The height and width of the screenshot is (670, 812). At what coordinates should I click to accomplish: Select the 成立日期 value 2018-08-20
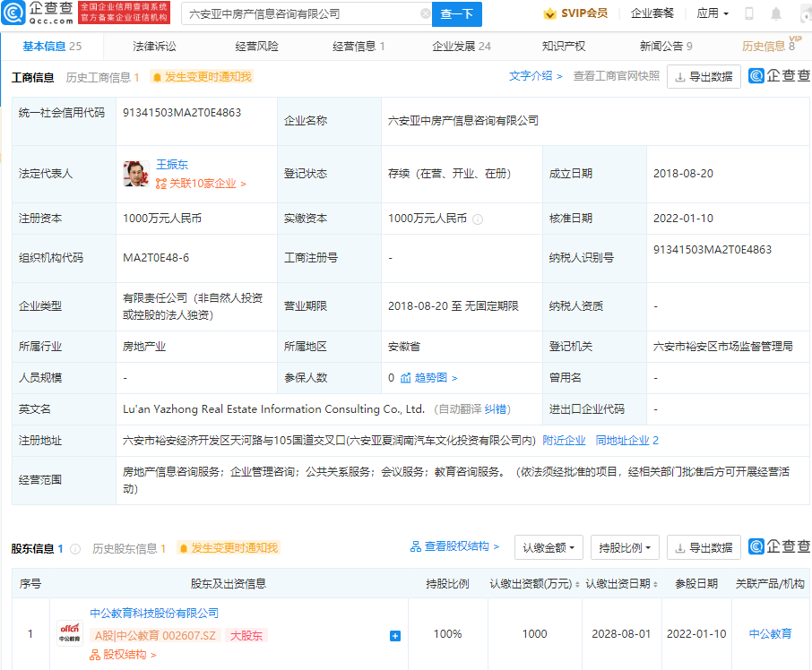[x=683, y=174]
